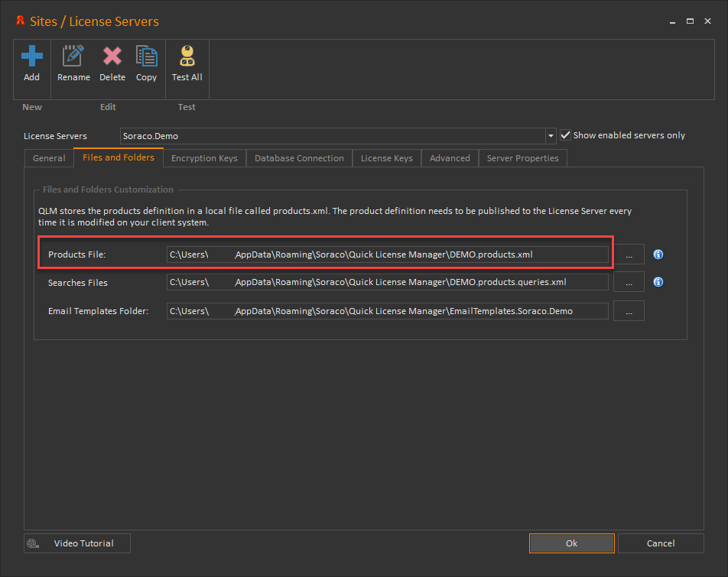Screen dimensions: 728x577
Task: Toggle Show enabled servers only checkbox
Action: pyautogui.click(x=565, y=135)
